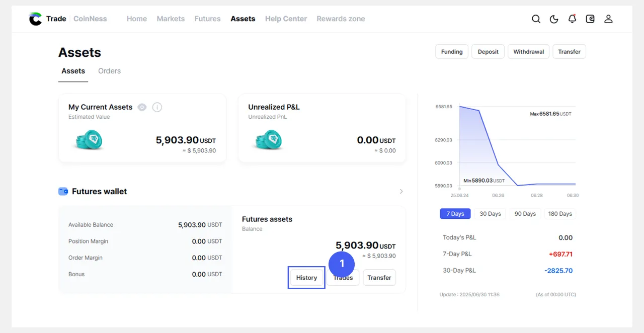Switch chart to 30 Days

point(490,214)
